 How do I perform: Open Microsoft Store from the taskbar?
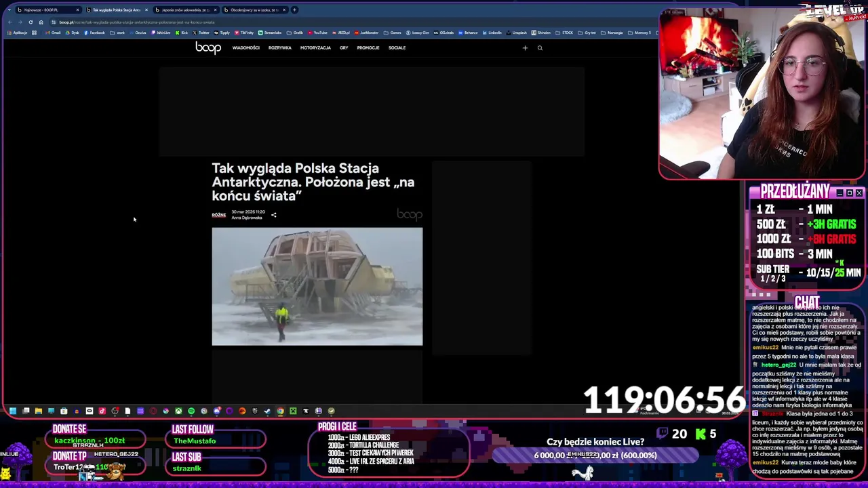(64, 411)
